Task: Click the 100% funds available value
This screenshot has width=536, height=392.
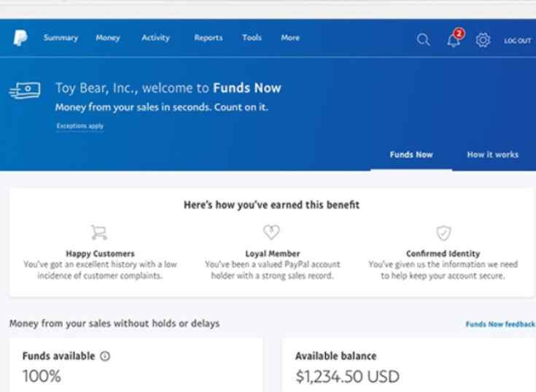Action: coord(42,376)
